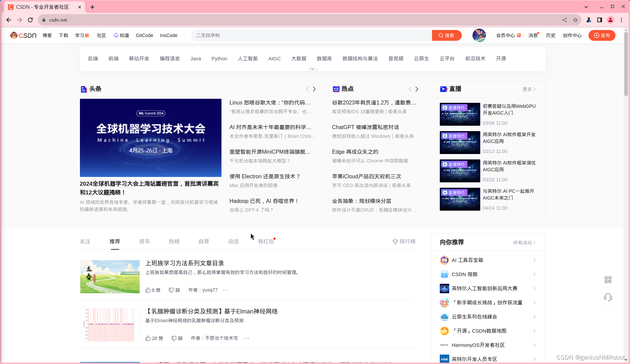Open live thumbnail for 初赛答疑以及用WebGPU
630x364 pixels.
(460, 114)
